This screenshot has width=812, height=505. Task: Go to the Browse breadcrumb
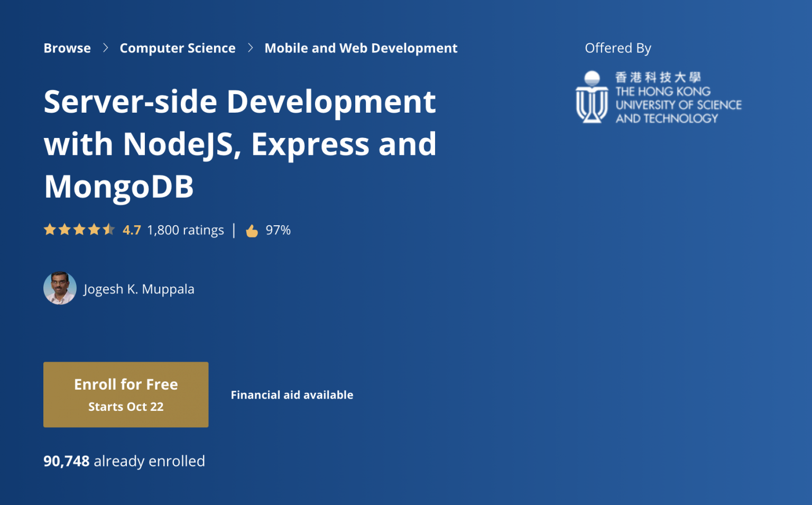coord(67,48)
